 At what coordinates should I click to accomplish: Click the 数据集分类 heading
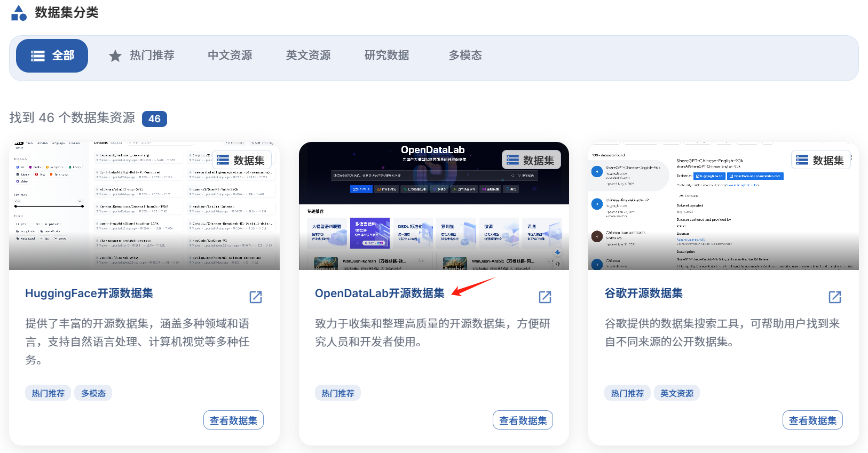(67, 13)
